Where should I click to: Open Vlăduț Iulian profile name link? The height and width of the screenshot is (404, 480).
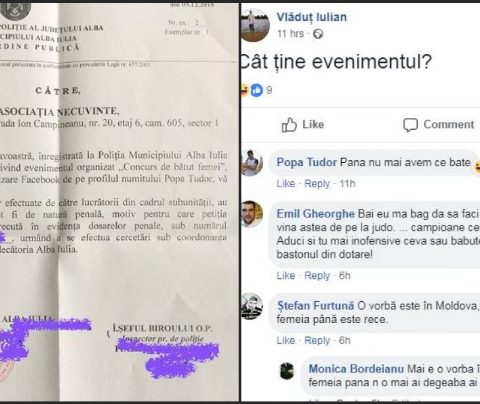point(312,17)
